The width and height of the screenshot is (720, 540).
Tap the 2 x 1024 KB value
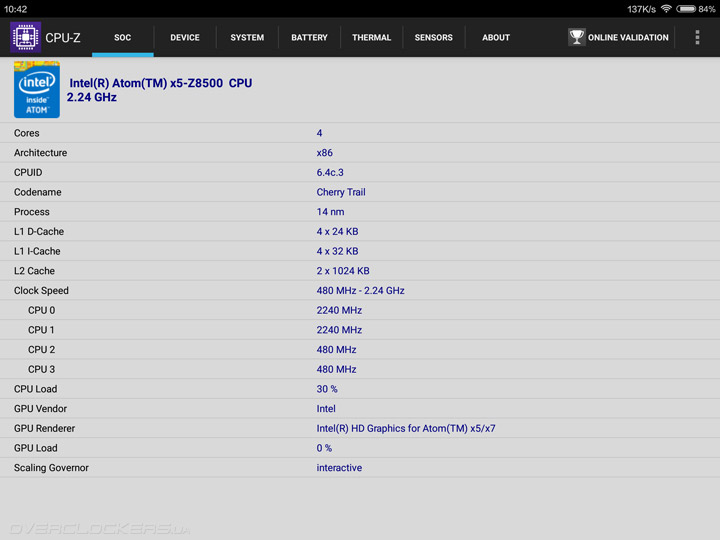pos(343,271)
